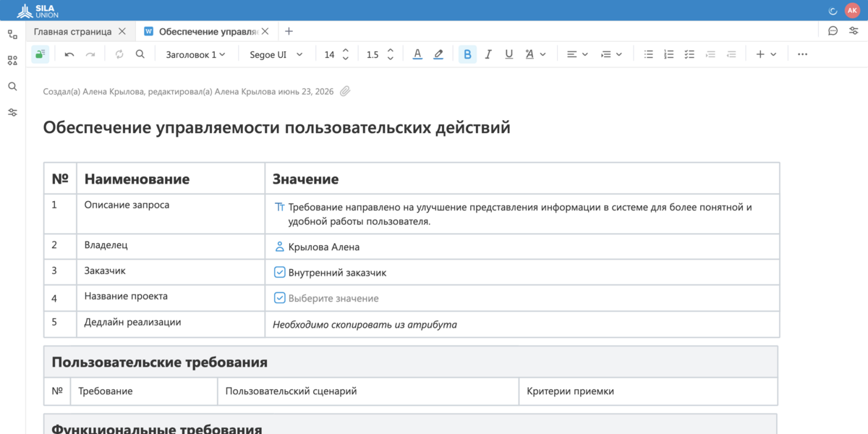The image size is (868, 434).
Task: Close the Обеспечение управляемости document tab
Action: [x=265, y=31]
